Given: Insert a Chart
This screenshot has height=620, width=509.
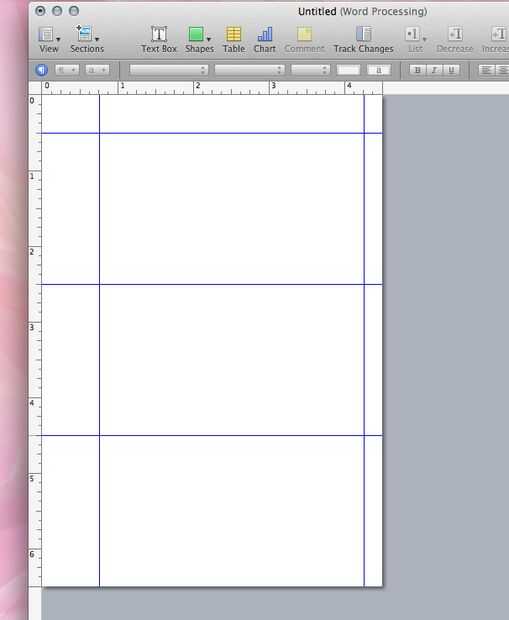Looking at the screenshot, I should pyautogui.click(x=265, y=39).
